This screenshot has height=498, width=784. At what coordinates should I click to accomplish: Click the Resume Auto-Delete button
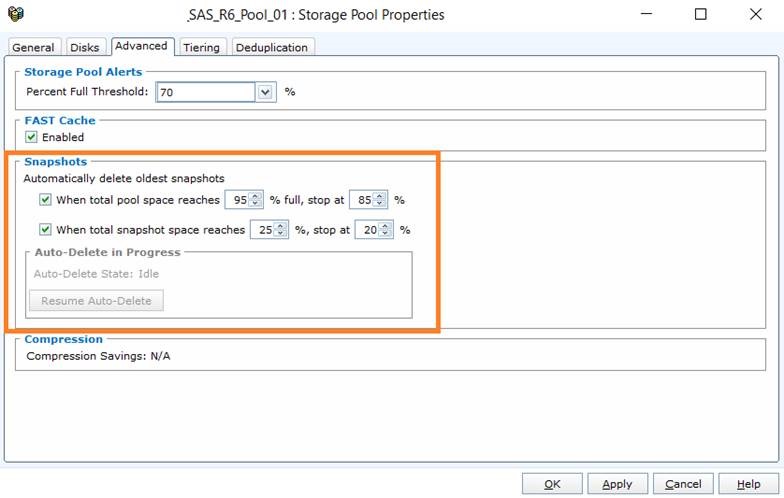point(96,301)
